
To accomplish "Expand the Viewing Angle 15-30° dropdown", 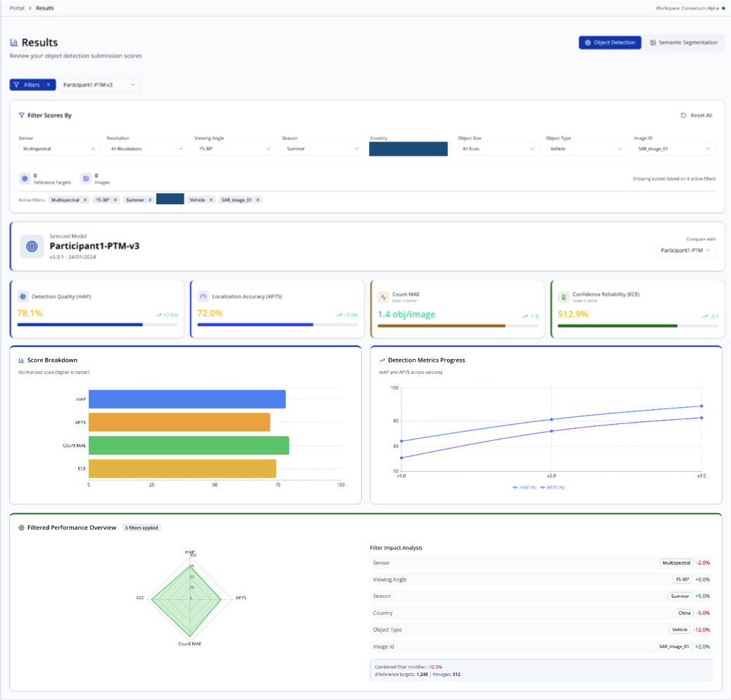I will (235, 149).
